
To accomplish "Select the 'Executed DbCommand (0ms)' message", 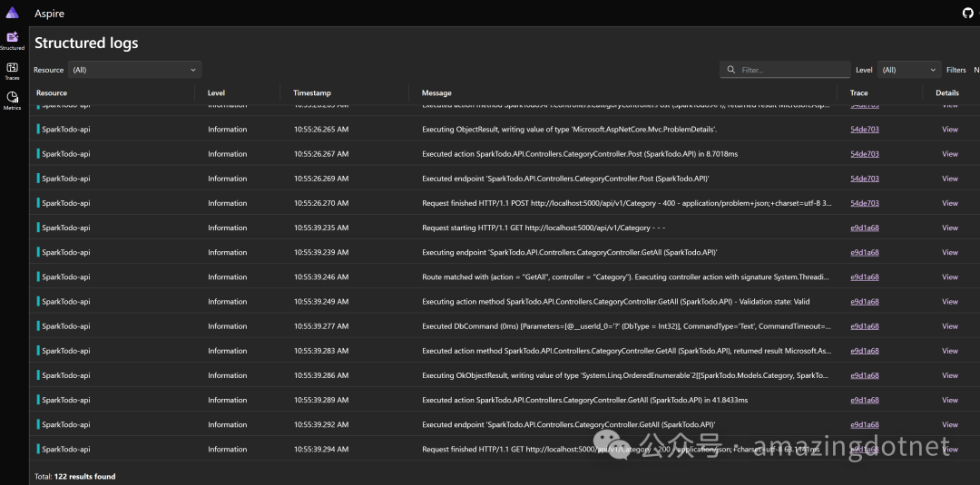I will pos(627,325).
